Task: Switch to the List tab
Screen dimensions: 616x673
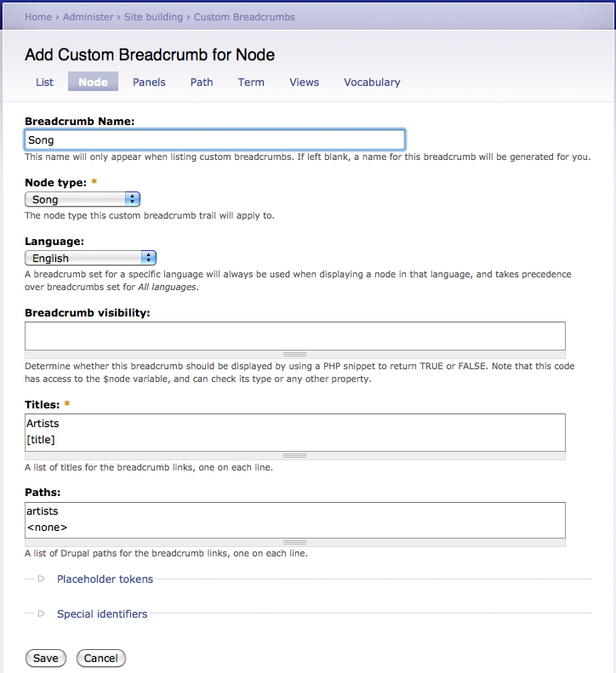Action: (x=45, y=83)
